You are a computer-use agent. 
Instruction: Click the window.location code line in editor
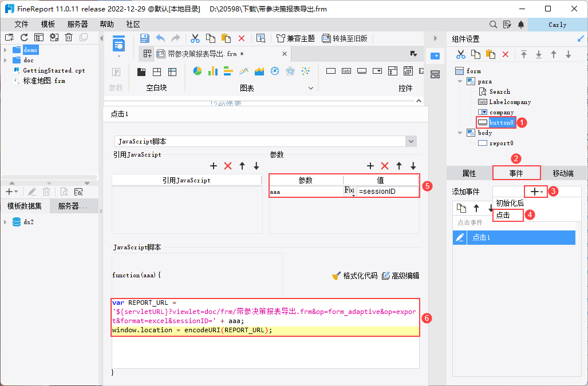pyautogui.click(x=265, y=330)
